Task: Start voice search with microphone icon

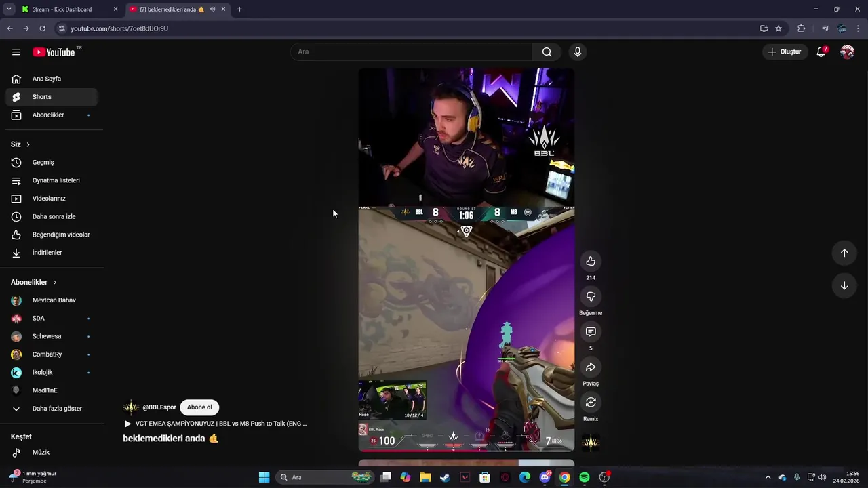Action: coord(578,52)
